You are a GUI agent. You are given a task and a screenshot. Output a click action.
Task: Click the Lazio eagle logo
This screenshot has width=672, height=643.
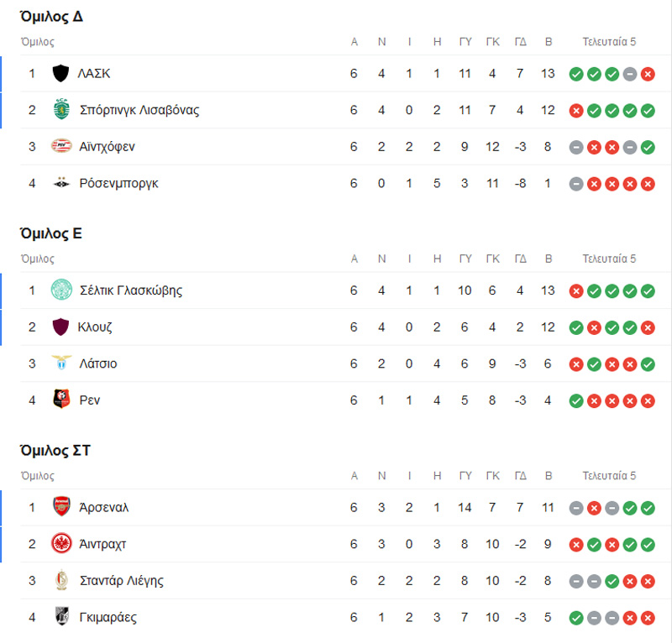[x=60, y=363]
